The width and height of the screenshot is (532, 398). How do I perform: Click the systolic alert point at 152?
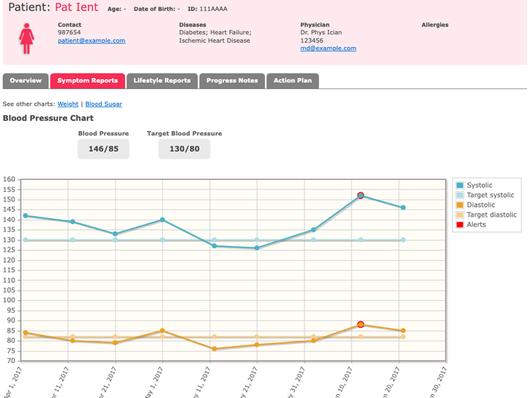tap(361, 195)
